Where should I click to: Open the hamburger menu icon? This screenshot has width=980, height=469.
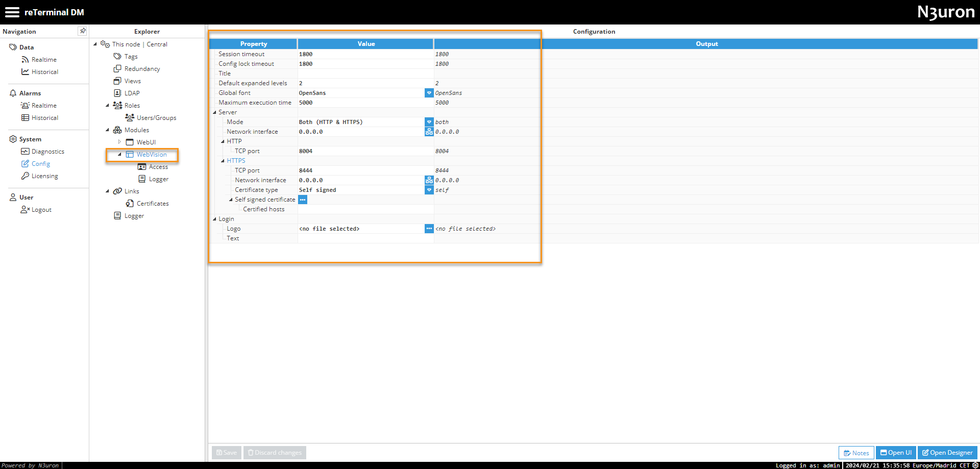pos(12,12)
